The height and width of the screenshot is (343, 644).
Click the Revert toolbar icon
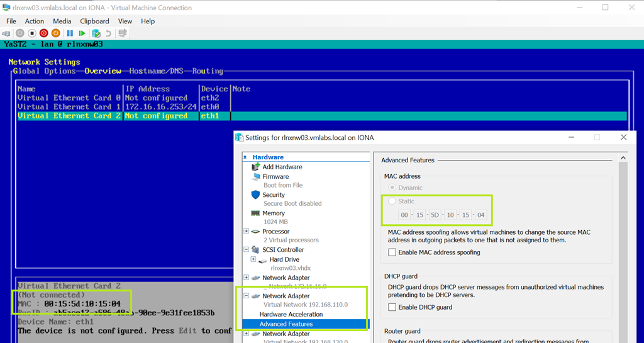pos(108,33)
